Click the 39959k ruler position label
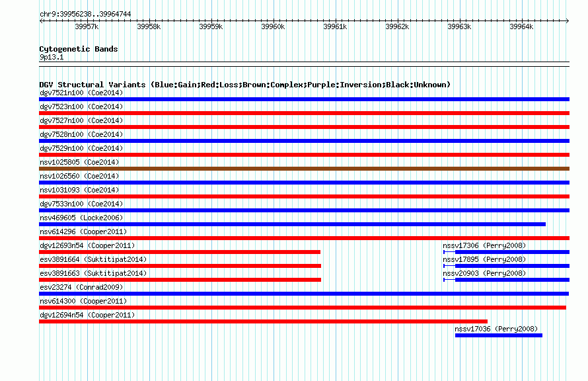 [211, 26]
